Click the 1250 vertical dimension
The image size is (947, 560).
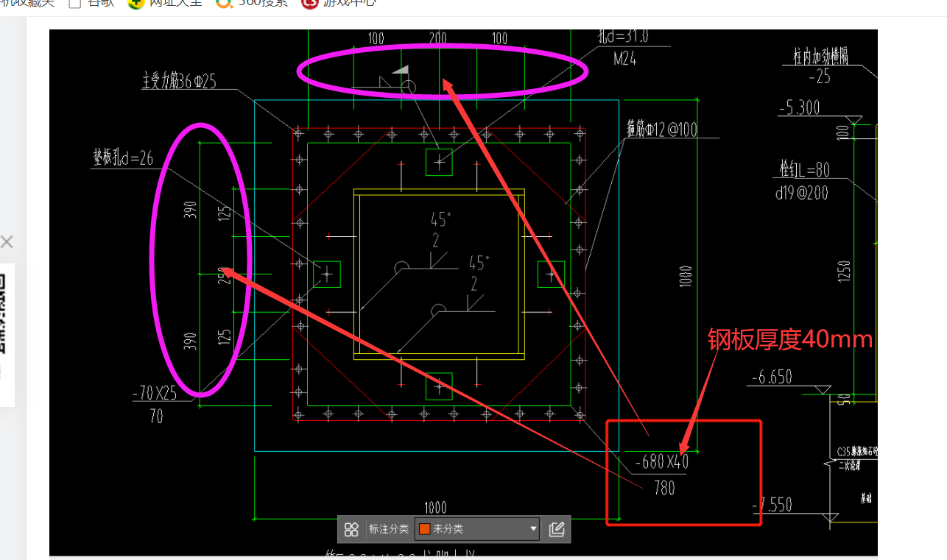tap(844, 270)
